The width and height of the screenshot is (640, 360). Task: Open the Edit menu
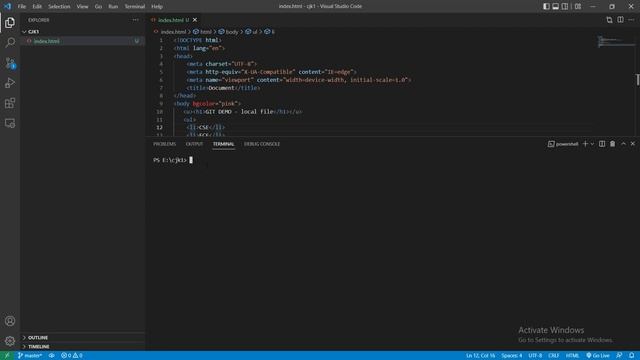click(x=37, y=6)
